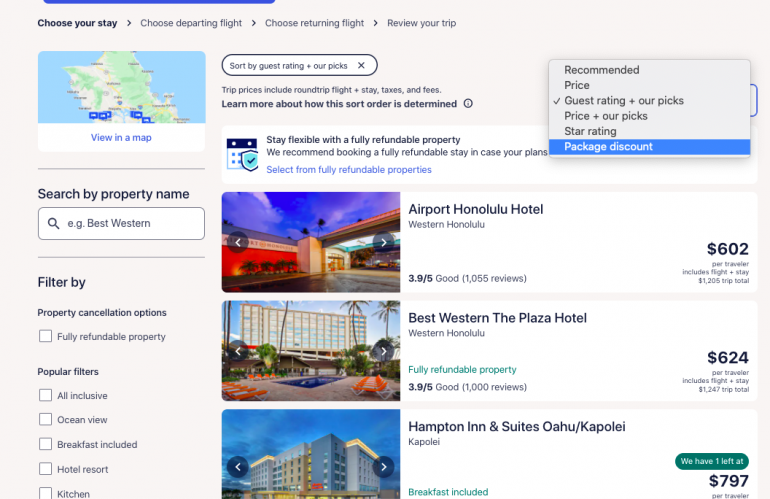Click info icon beside sort order explanation
The height and width of the screenshot is (499, 770).
pyautogui.click(x=468, y=104)
